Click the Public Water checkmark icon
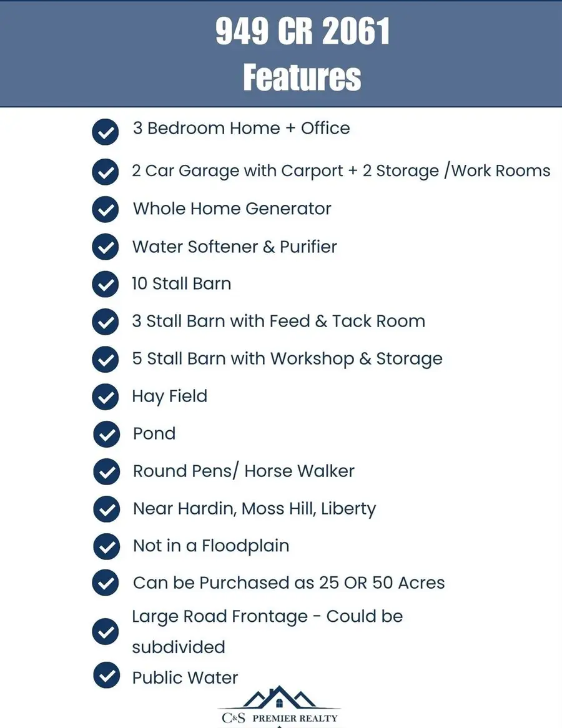 [x=106, y=675]
